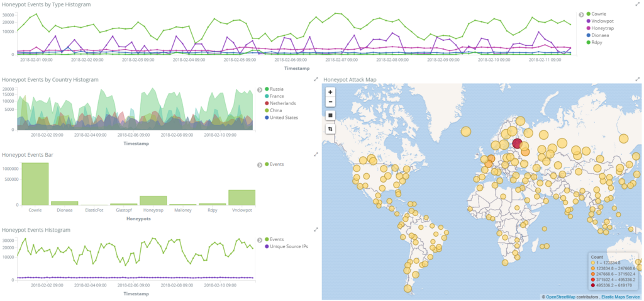
Task: Select the draw rectangle map tool
Action: tap(330, 115)
